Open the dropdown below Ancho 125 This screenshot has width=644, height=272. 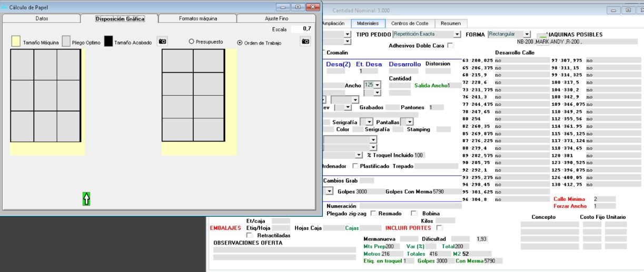coord(377,93)
